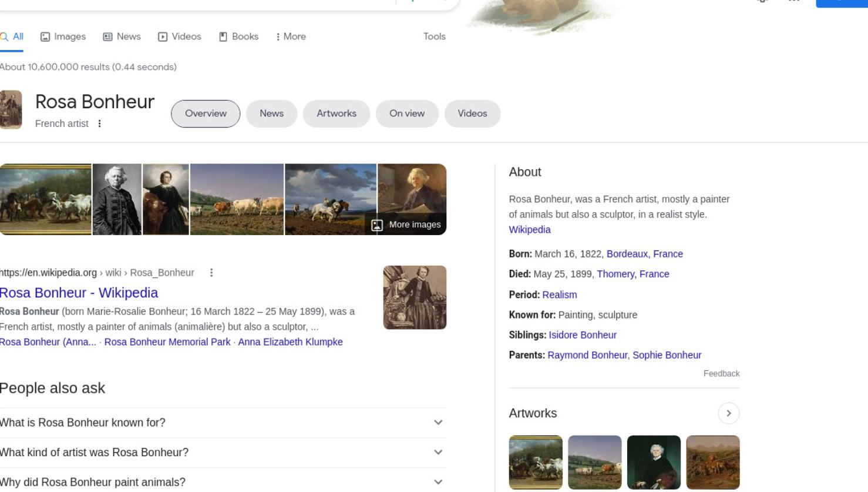
Task: Open Isidore Bonheur sibling link
Action: 583,335
